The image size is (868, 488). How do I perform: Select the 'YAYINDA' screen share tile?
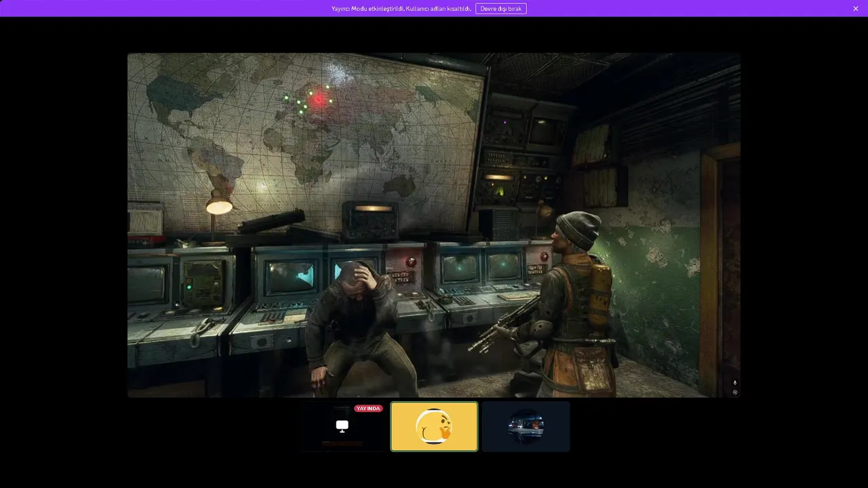342,426
